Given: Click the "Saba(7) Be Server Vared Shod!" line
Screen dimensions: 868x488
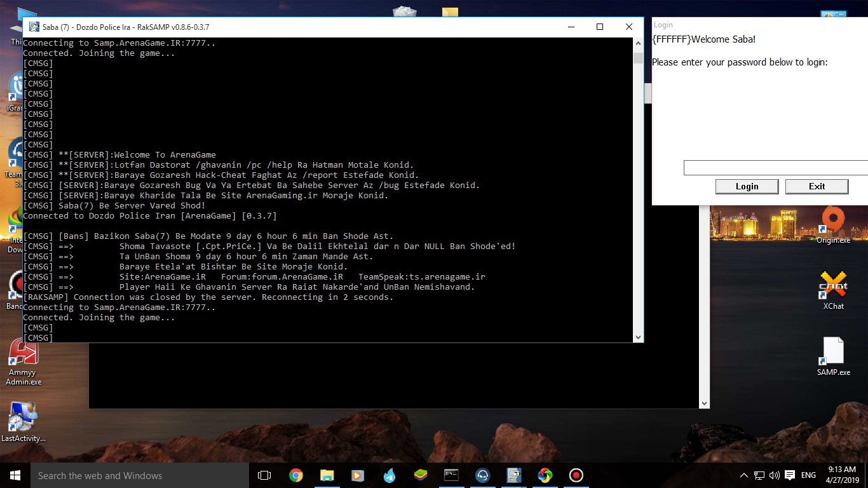Looking at the screenshot, I should point(114,205).
